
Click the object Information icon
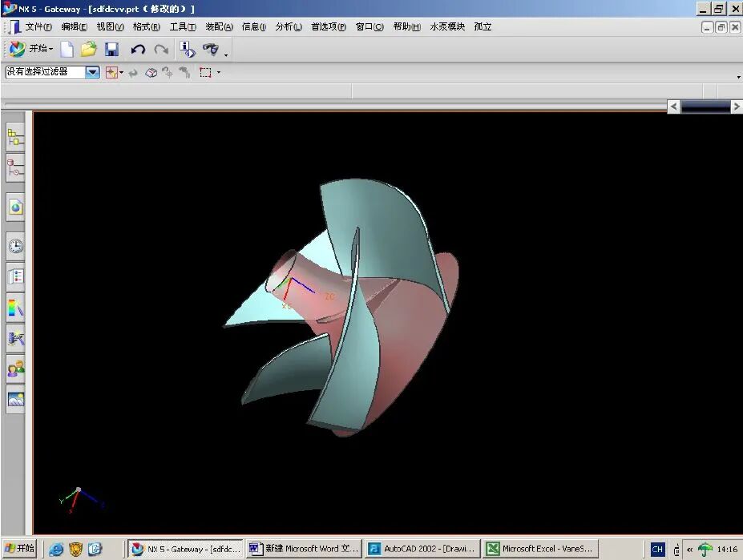(x=188, y=50)
